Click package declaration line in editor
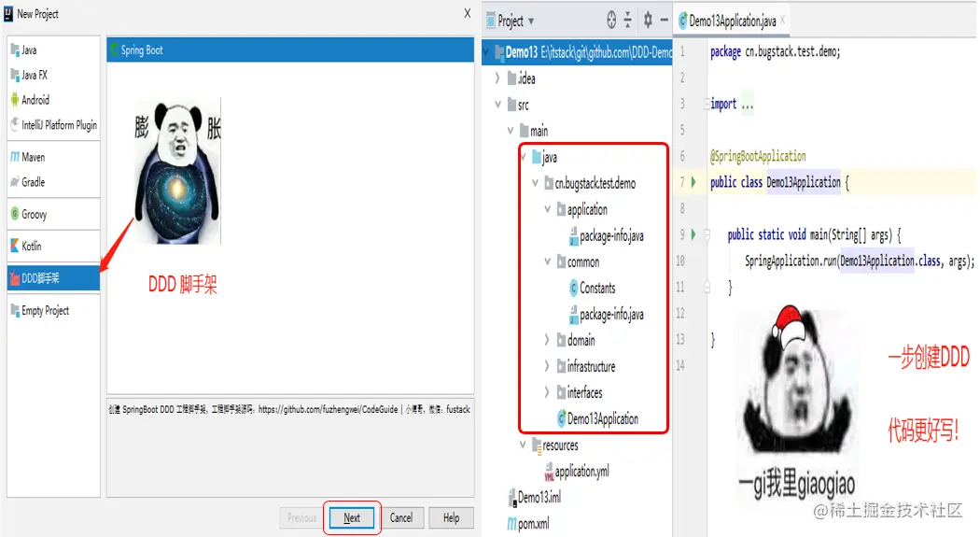 [x=775, y=52]
